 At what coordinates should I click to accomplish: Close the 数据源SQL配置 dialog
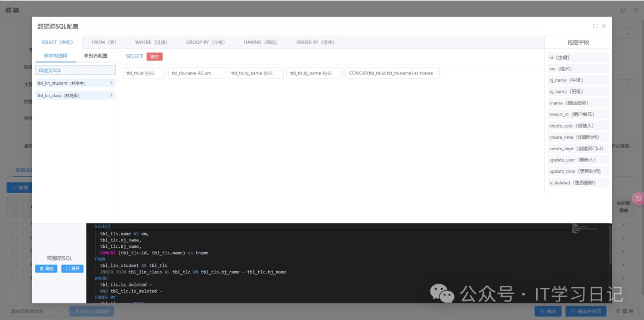603,26
